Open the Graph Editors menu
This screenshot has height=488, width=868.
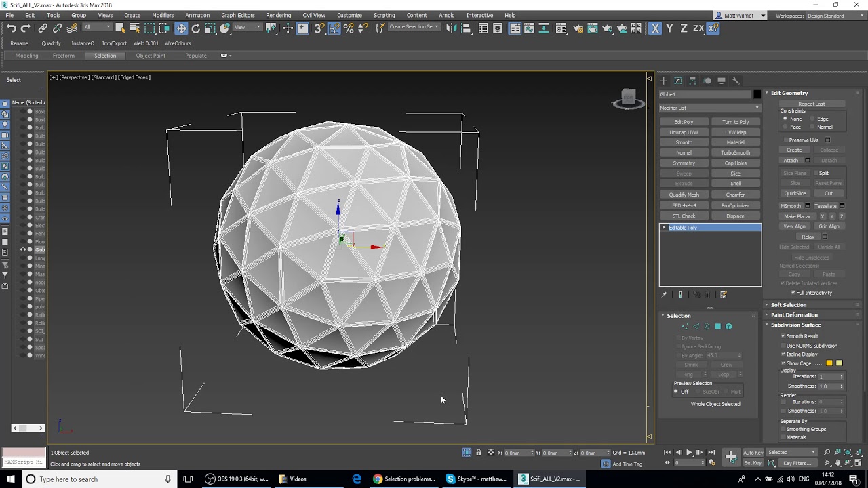click(237, 15)
